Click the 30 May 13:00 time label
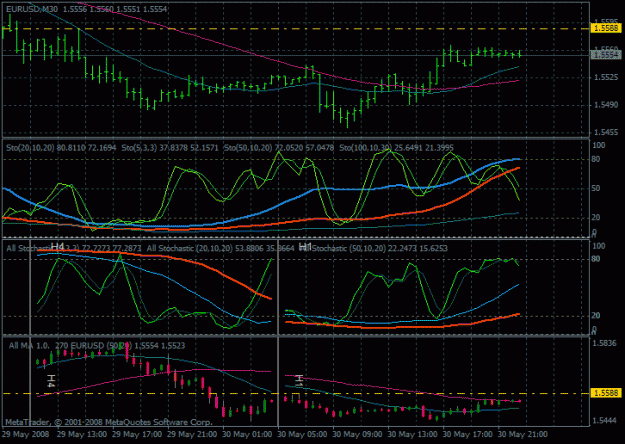Image resolution: width=625 pixels, height=444 pixels. click(x=413, y=434)
